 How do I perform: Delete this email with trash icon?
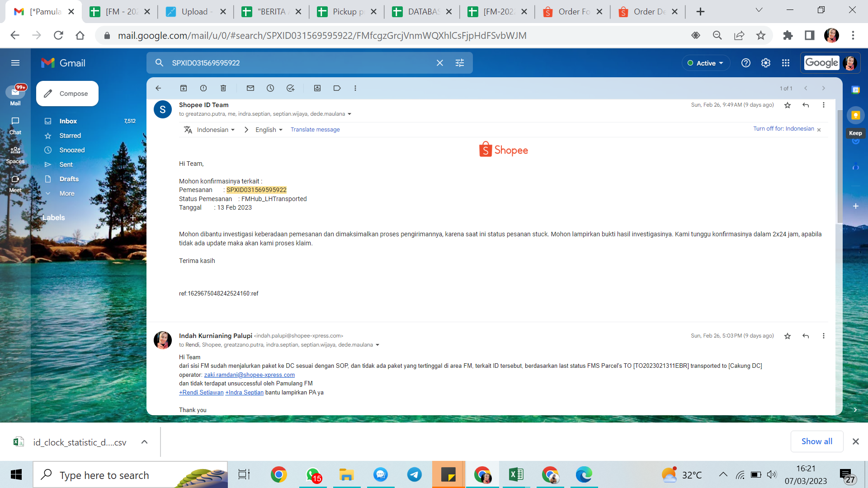pyautogui.click(x=223, y=88)
